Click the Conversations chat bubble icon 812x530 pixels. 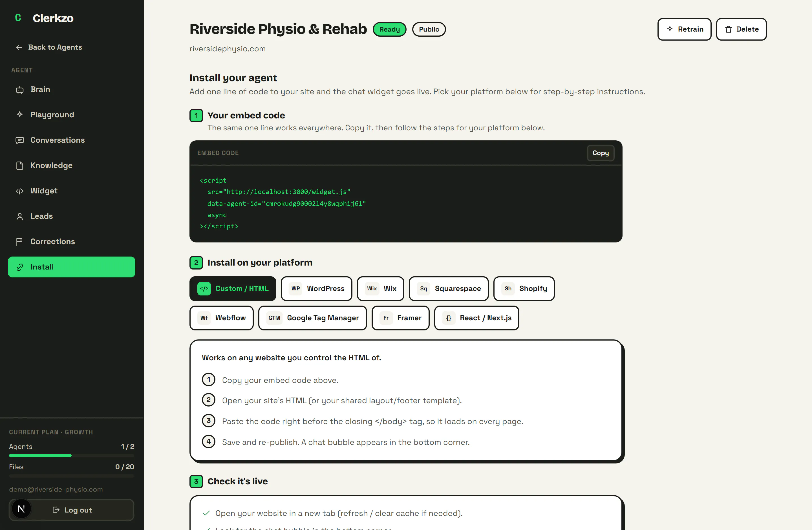point(20,140)
